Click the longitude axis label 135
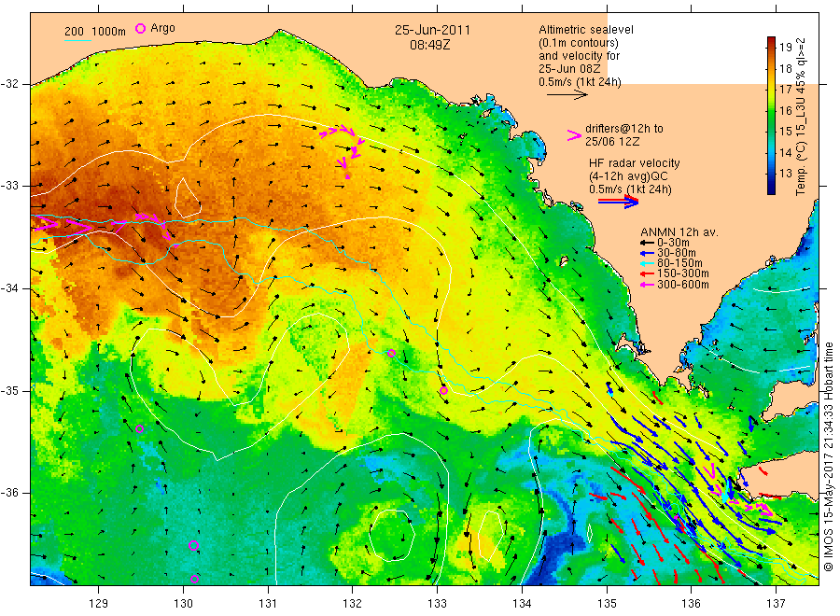This screenshot has height=616, width=840. (x=607, y=603)
